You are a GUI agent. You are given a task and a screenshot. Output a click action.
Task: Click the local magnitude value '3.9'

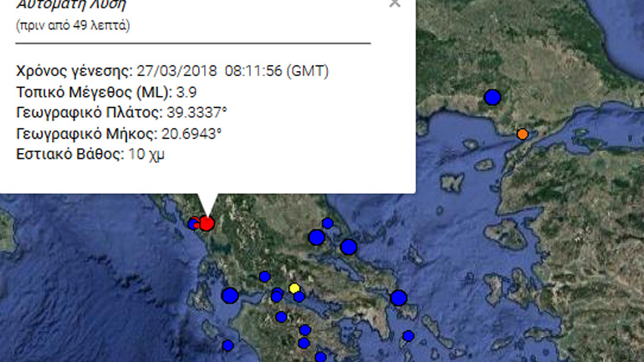tap(186, 92)
